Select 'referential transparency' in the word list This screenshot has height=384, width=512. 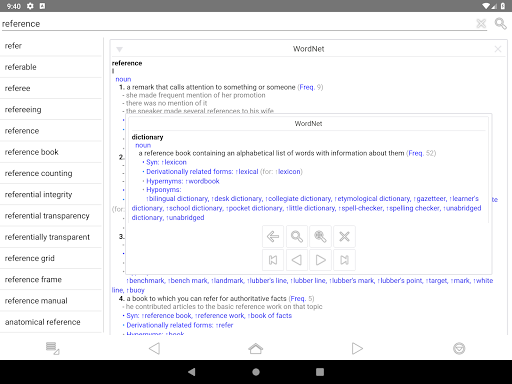[x=51, y=216]
